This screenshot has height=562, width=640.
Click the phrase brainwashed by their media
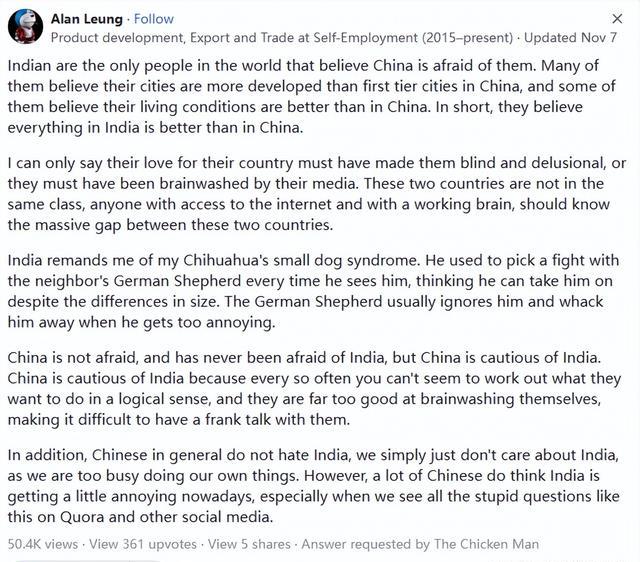point(256,184)
